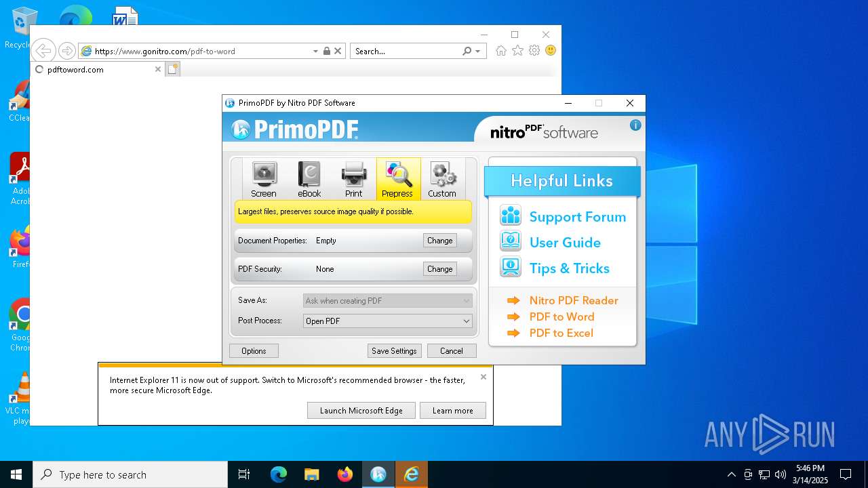Click the Tips & Tricks icon
The image size is (868, 488).
click(510, 267)
